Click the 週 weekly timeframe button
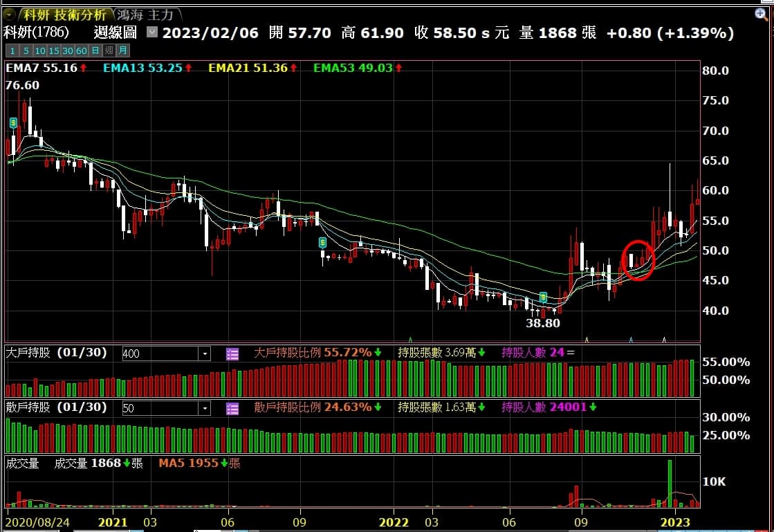Image resolution: width=774 pixels, height=532 pixels. coord(109,51)
